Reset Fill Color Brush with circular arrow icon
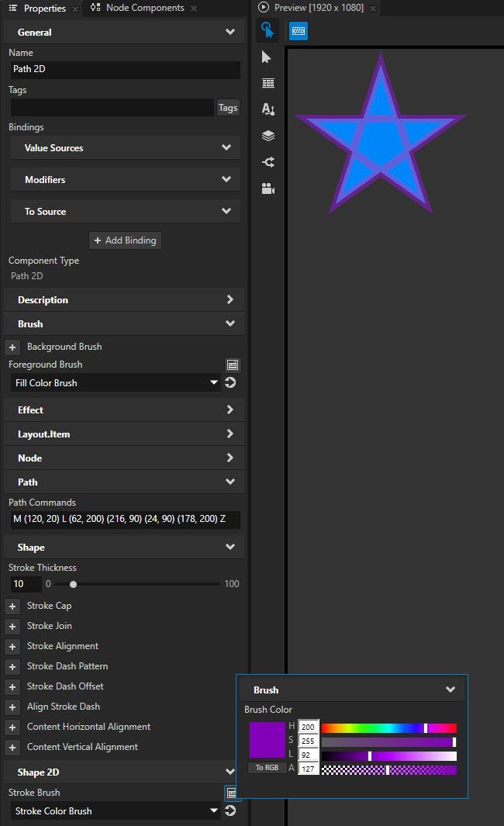The image size is (504, 826). [230, 382]
